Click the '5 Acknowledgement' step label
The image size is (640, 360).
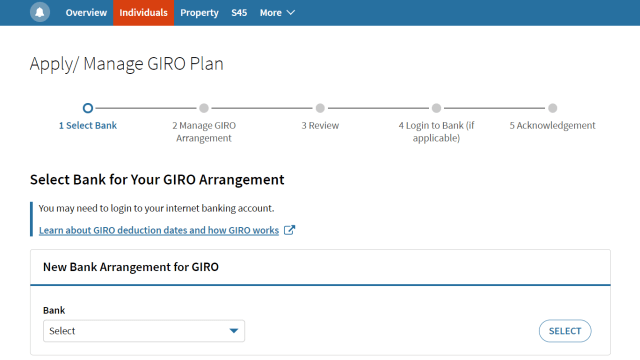(x=553, y=125)
